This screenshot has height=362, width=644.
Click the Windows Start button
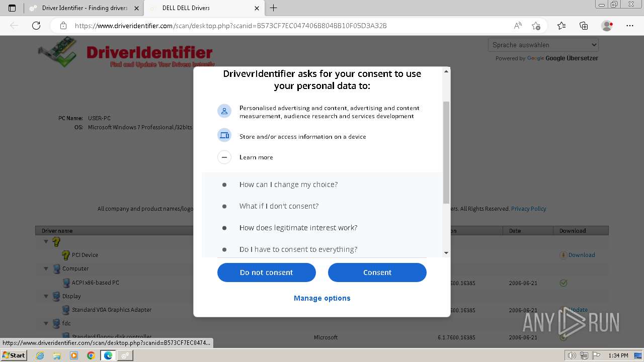pyautogui.click(x=14, y=355)
